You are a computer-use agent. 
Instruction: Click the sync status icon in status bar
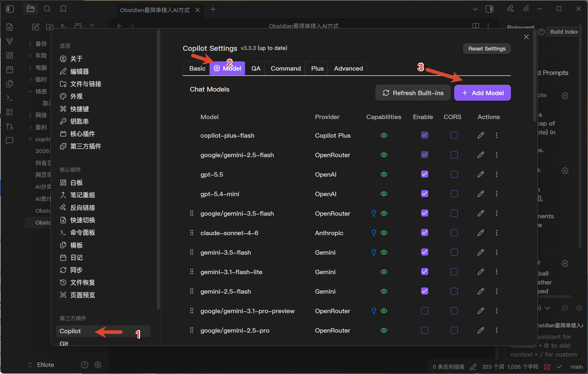(547, 367)
